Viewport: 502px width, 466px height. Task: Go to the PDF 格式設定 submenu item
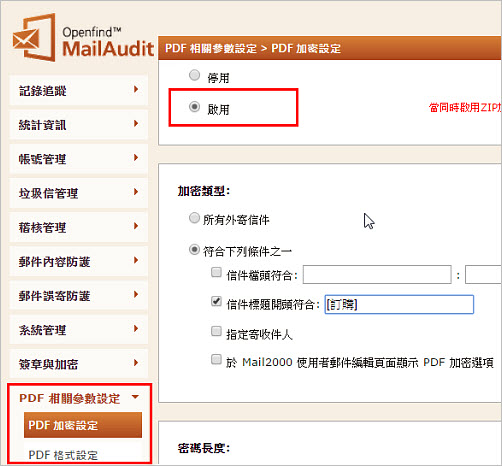(63, 455)
